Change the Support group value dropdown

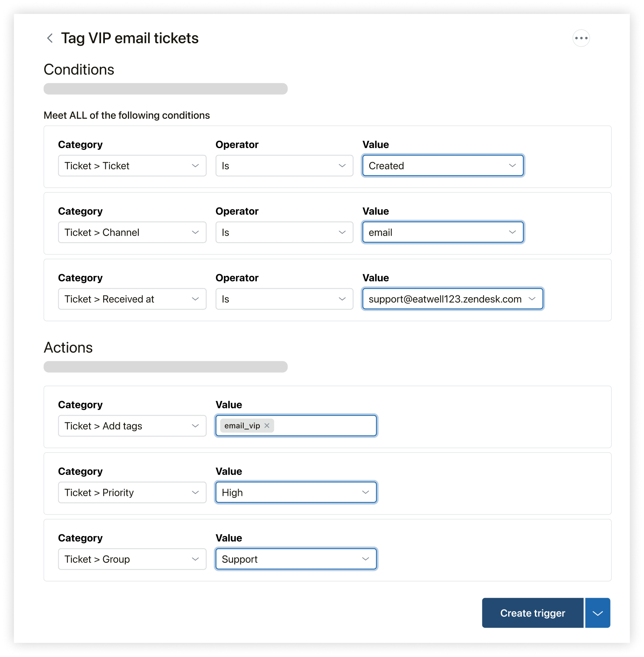pyautogui.click(x=296, y=559)
